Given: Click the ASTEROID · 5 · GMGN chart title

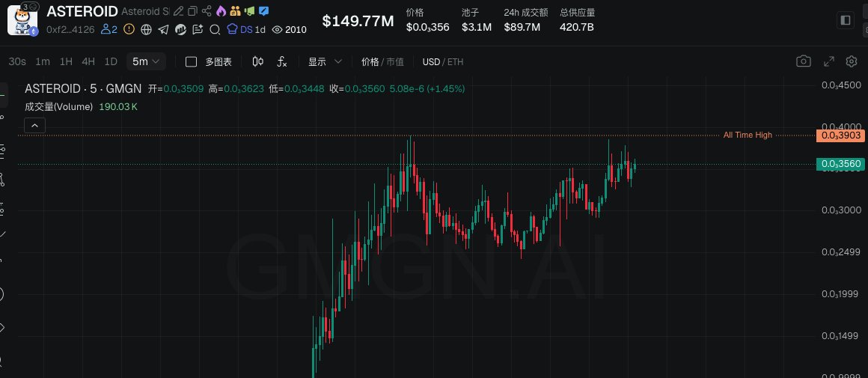Looking at the screenshot, I should [x=83, y=88].
